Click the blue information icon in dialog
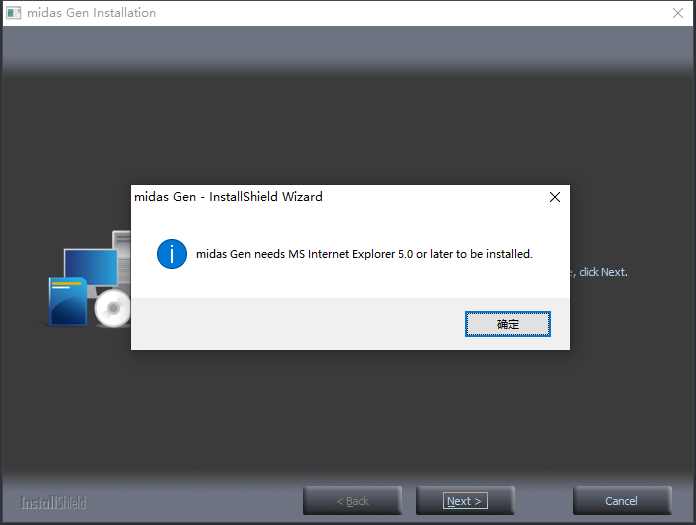 coord(172,254)
